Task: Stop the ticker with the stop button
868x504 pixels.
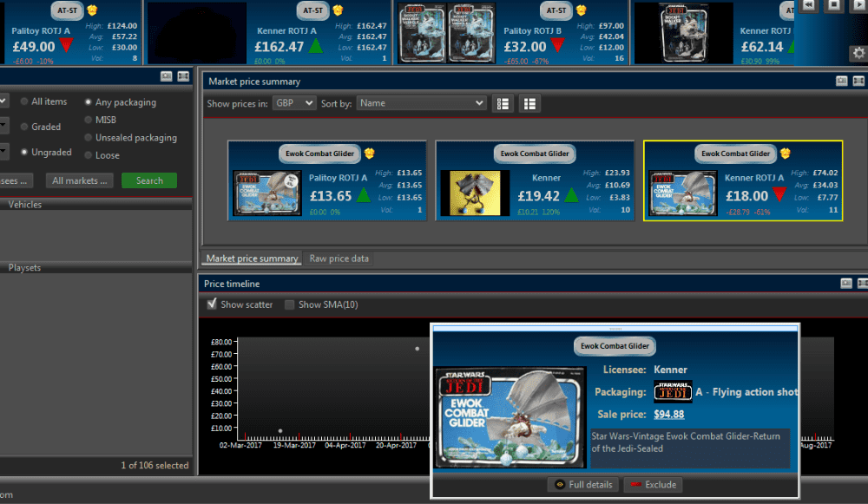Action: [x=833, y=5]
